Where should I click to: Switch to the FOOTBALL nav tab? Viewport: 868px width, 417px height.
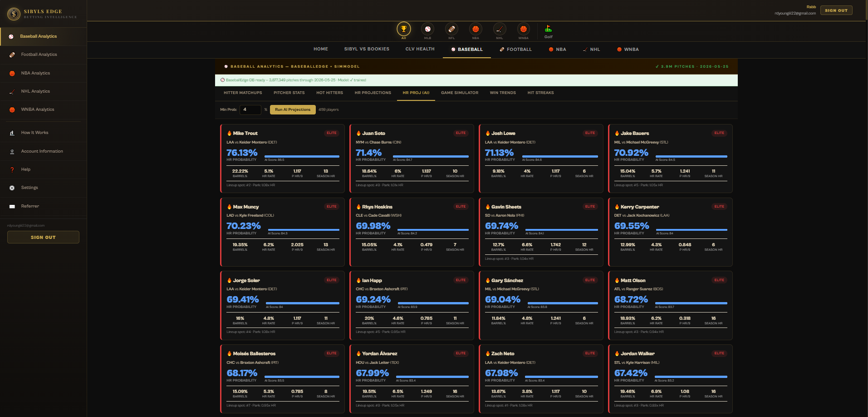coord(515,49)
